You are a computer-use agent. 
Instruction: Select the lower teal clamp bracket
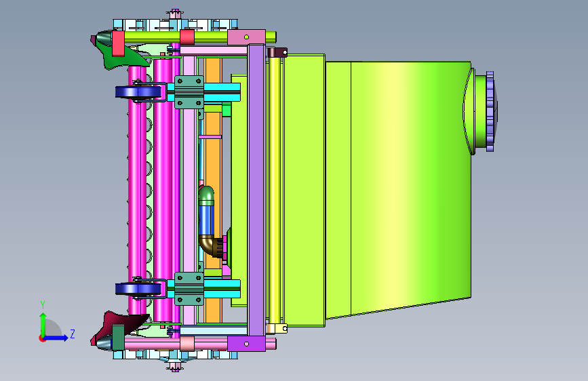click(189, 289)
